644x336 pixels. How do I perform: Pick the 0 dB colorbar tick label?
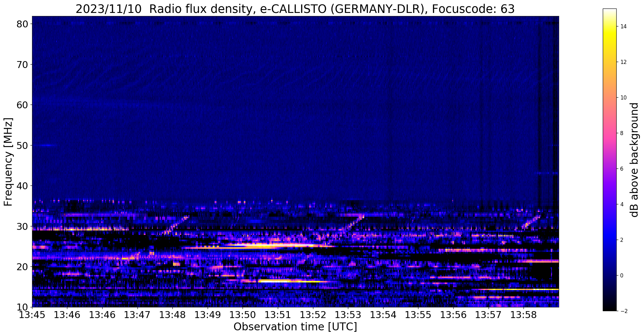[x=621, y=276]
